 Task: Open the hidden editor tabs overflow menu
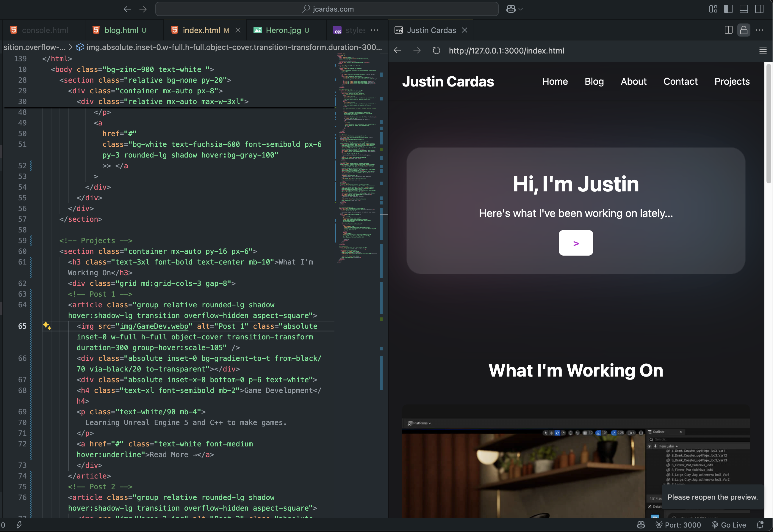coord(374,30)
